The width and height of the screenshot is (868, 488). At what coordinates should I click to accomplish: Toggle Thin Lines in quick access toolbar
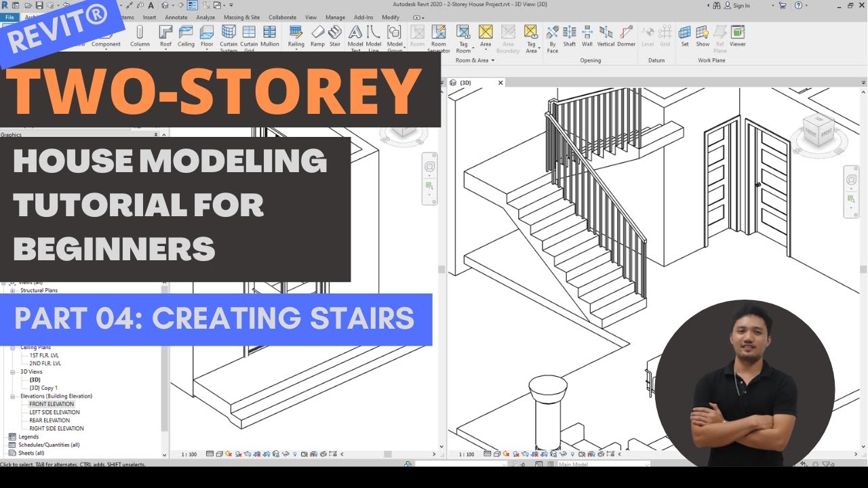coord(192,5)
